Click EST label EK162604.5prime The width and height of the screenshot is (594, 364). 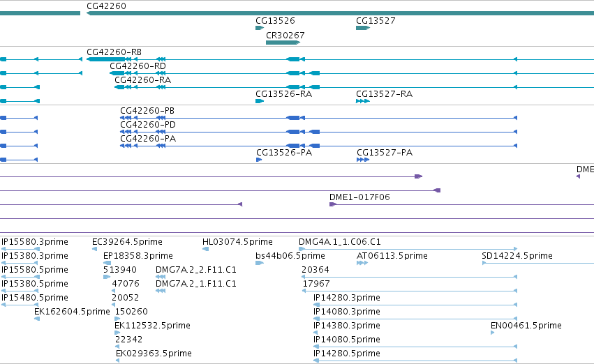point(72,312)
